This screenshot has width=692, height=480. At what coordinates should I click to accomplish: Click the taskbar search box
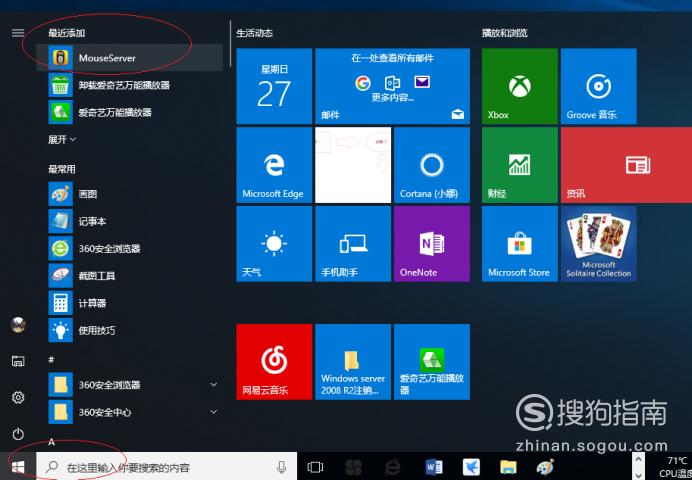(x=166, y=467)
